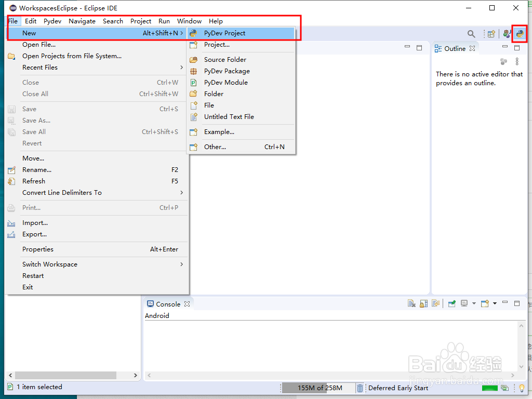
Task: Switch to the PyDev perspective icon
Action: click(520, 34)
